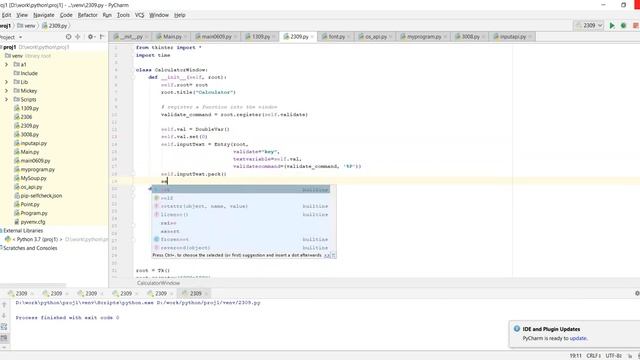The height and width of the screenshot is (360, 640).
Task: Close the 1309.py editor tab
Action: click(274, 37)
